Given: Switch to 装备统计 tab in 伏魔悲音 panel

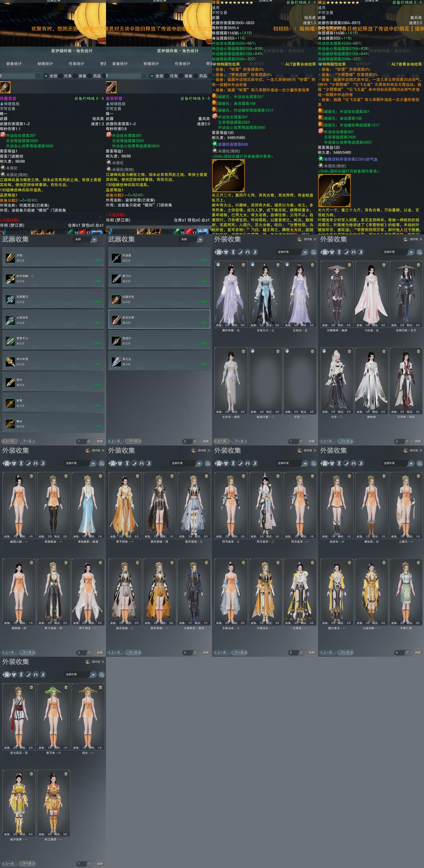Looking at the screenshot, I should pos(14,64).
